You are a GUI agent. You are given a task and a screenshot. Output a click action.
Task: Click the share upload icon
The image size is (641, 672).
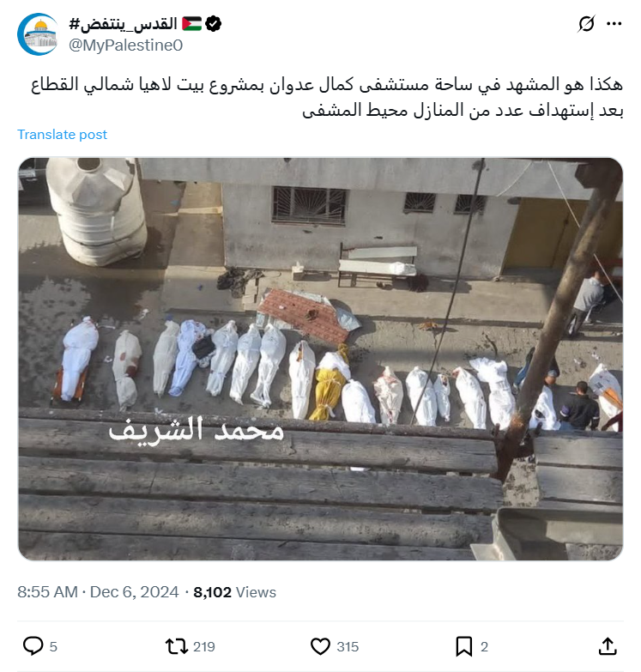pyautogui.click(x=608, y=646)
